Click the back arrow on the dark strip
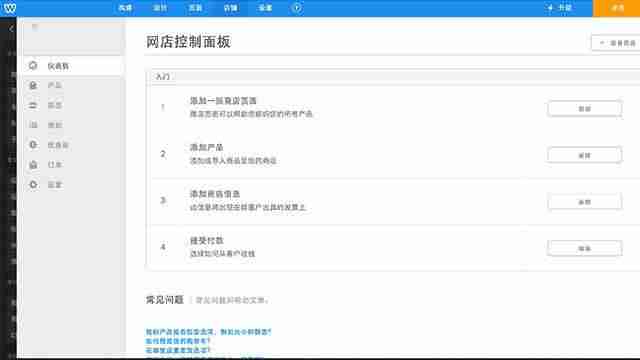The height and width of the screenshot is (360, 640). coord(11,29)
